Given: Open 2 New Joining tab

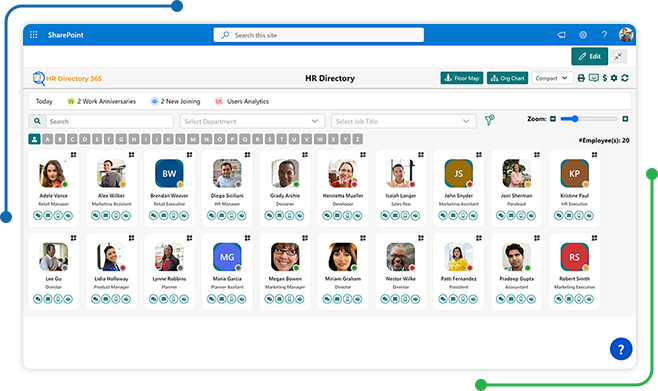Looking at the screenshot, I should coord(175,101).
